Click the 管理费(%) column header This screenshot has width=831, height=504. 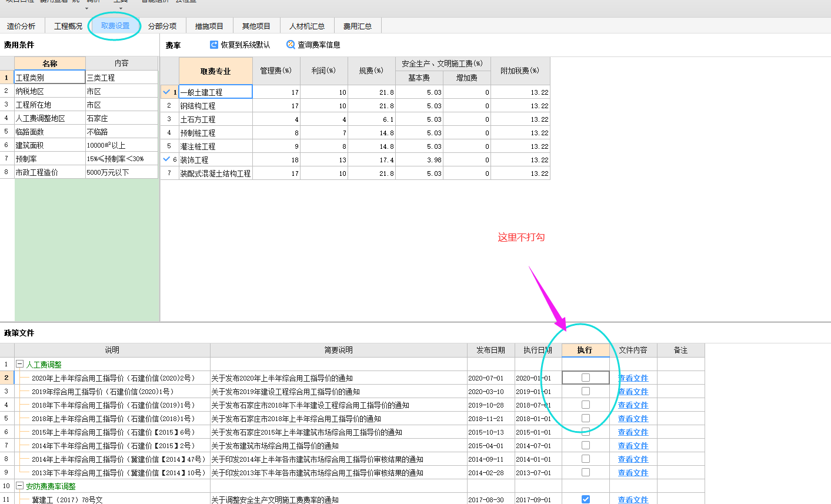276,71
